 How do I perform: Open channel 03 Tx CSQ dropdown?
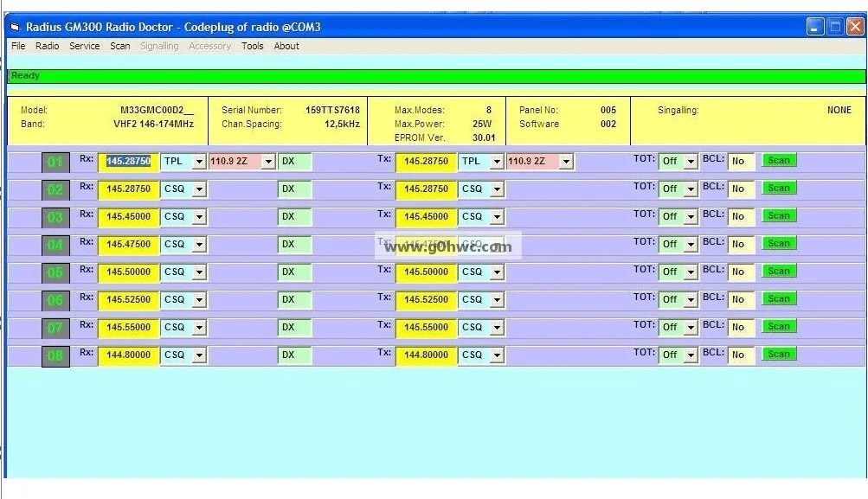497,217
